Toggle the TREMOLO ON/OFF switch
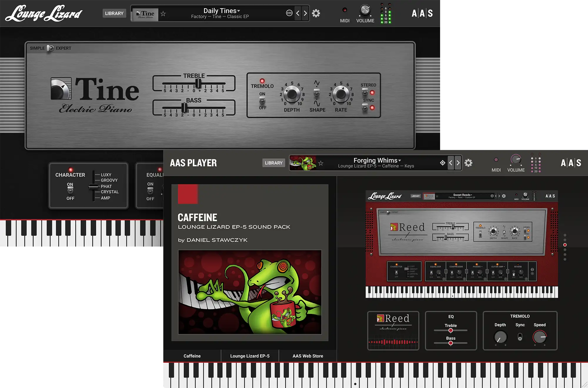Screen dimensions: 588x388 262,101
